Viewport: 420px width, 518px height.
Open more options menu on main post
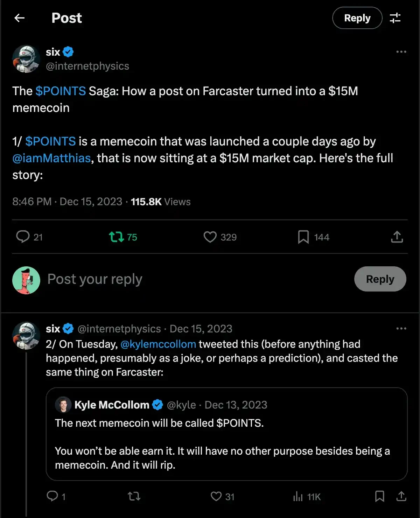[401, 52]
